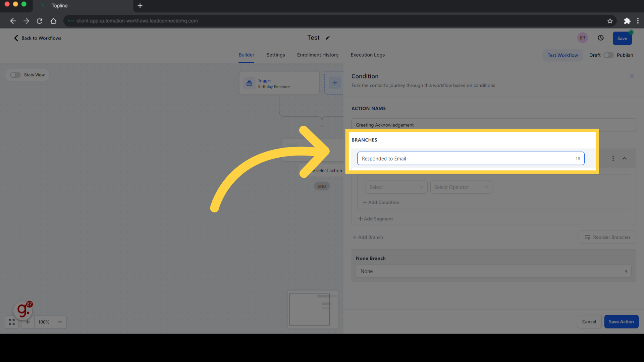Toggle the Stats View switch
Viewport: 644px width, 362px height.
point(15,75)
